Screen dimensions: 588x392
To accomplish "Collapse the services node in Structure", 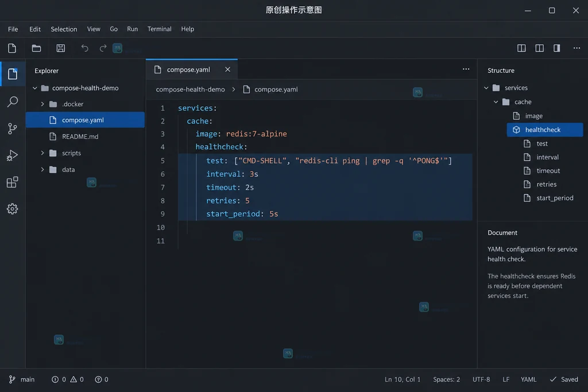I will [x=486, y=88].
